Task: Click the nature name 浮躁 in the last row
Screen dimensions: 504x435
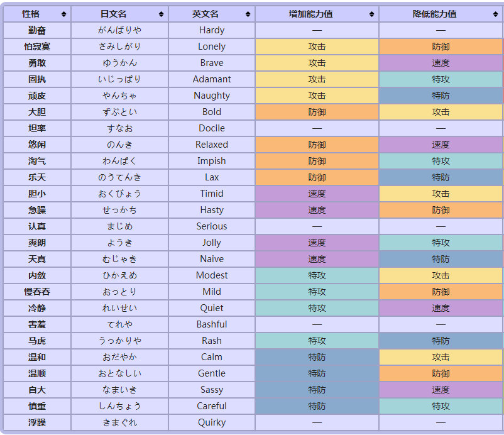Action: pos(37,422)
